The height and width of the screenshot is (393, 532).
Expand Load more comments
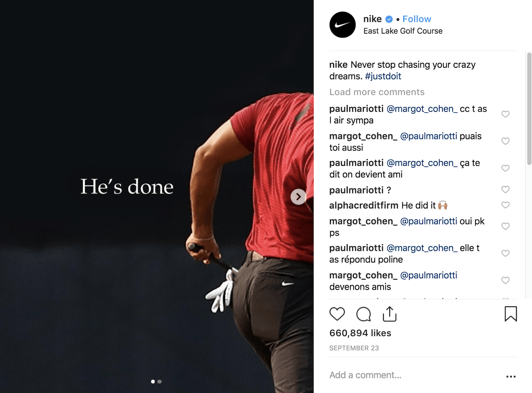[x=377, y=92]
